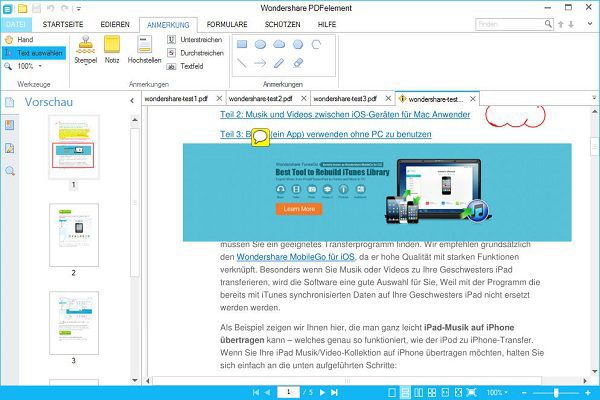Add a Notiz sticky note
600x400 pixels.
point(112,50)
